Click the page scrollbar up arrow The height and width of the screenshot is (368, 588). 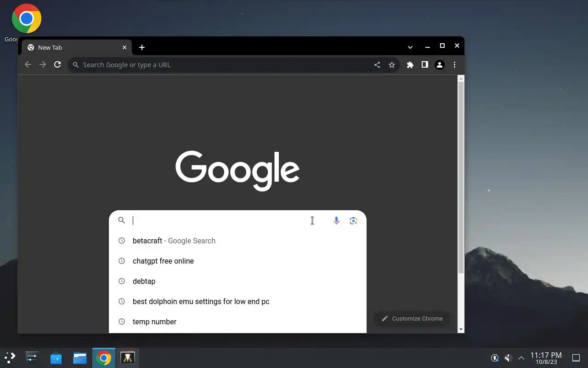[x=461, y=79]
